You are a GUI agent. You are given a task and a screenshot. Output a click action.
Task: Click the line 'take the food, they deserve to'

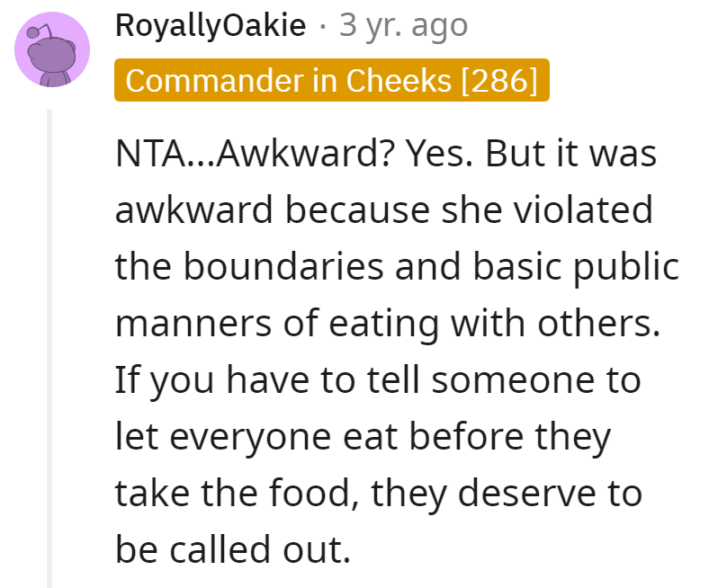point(379,493)
